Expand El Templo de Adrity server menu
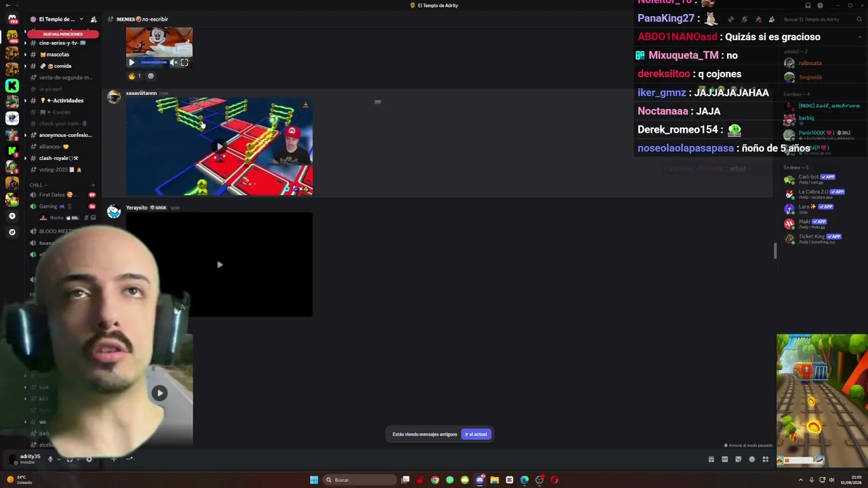The image size is (868, 488). point(57,19)
